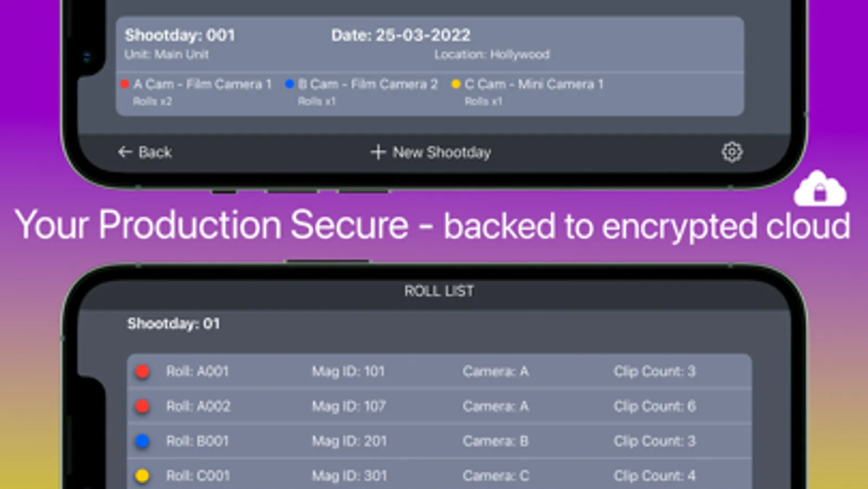Open settings with the gear icon
Viewport: 868px width, 489px height.
[x=731, y=152]
